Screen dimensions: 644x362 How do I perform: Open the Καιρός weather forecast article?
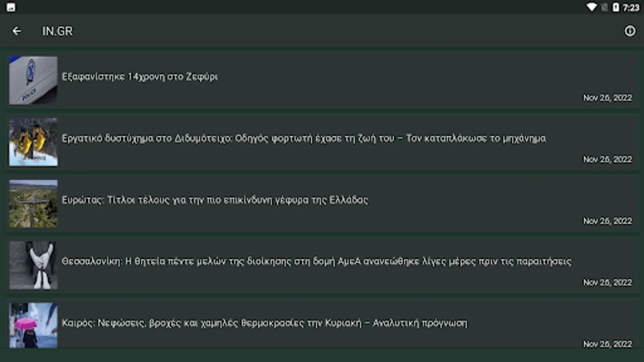coord(264,323)
